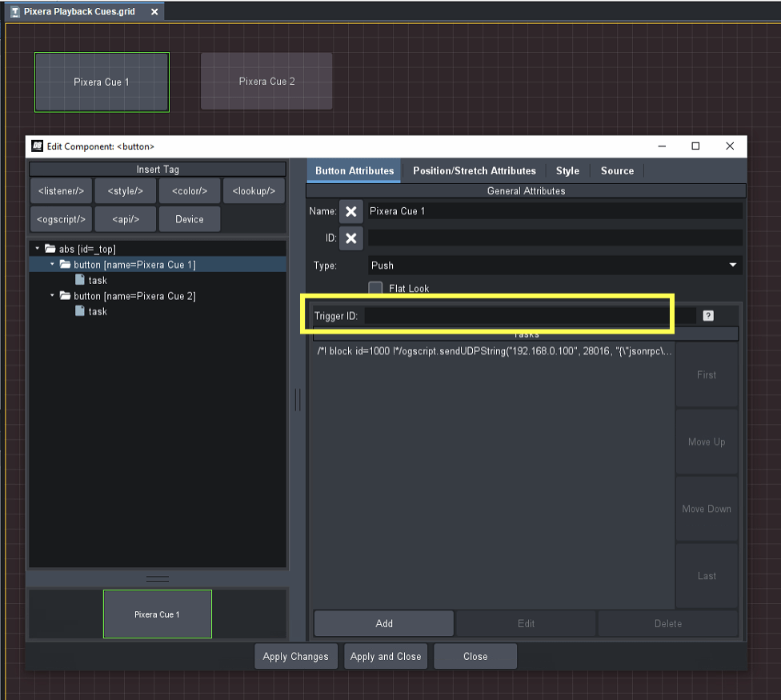Select task row under Pixera Cue 1
781x700 pixels.
click(158, 280)
